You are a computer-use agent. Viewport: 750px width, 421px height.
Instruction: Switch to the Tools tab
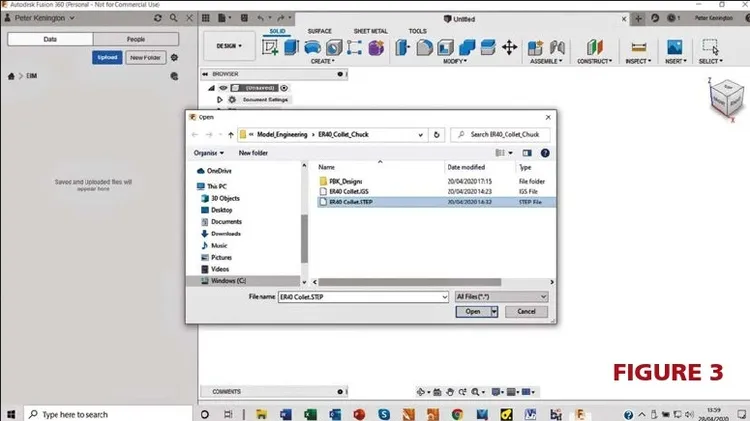point(418,31)
